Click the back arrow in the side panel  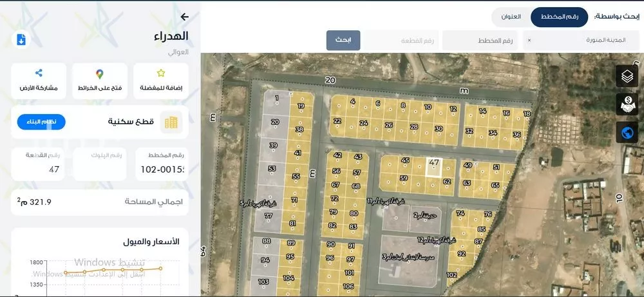[184, 17]
